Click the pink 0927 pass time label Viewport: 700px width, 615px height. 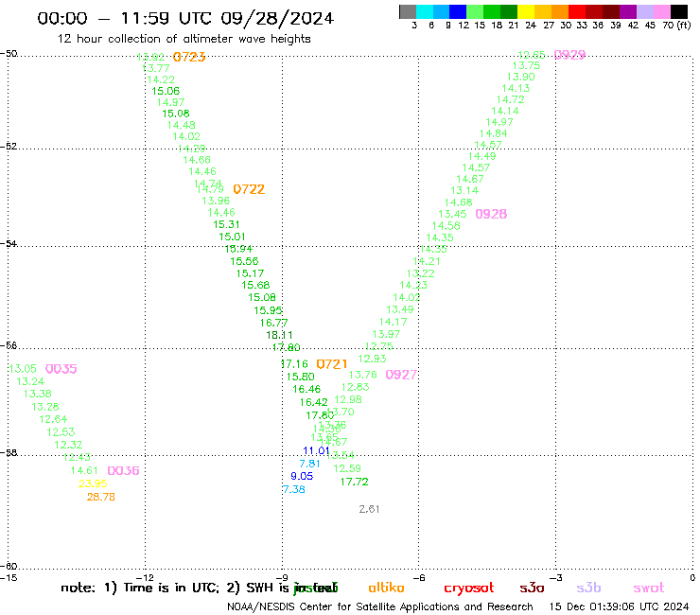tap(401, 375)
